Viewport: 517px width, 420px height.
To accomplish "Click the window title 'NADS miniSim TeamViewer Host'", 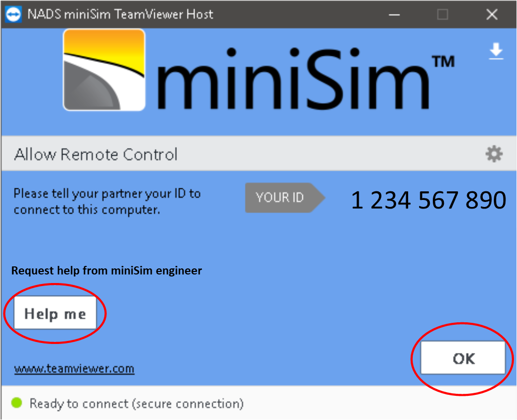I will (120, 14).
